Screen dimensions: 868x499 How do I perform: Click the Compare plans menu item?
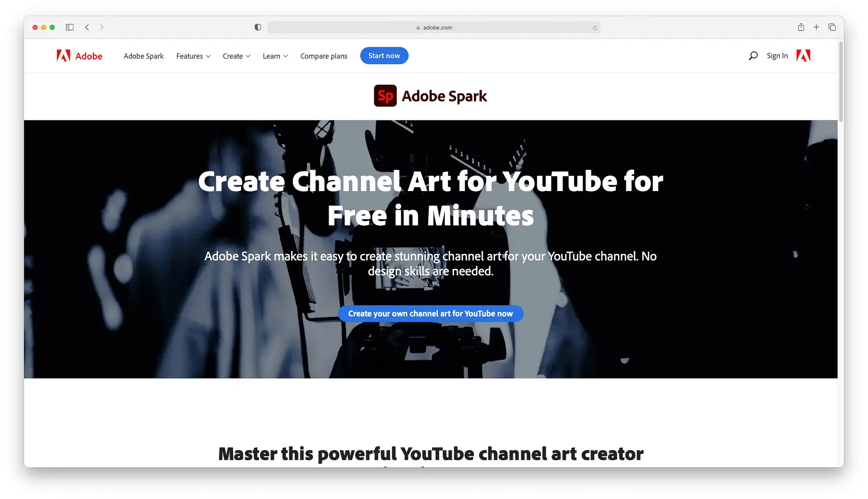tap(324, 56)
